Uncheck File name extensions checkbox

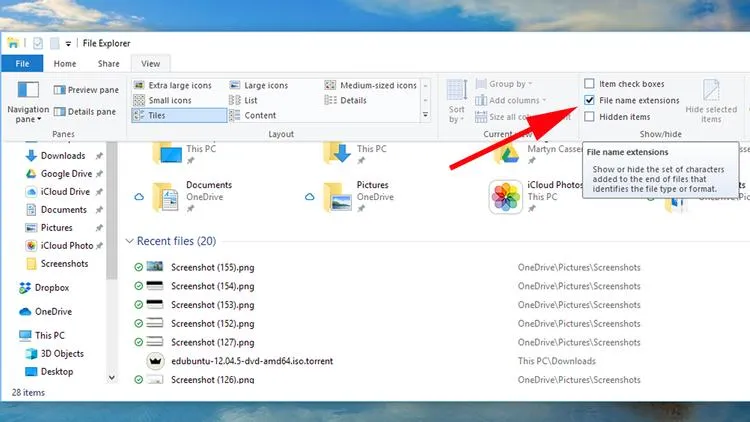point(589,100)
